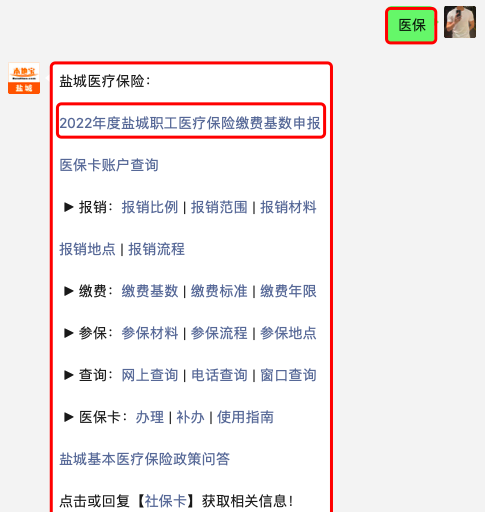
Task: Open the 报销流程 link
Action: 156,249
